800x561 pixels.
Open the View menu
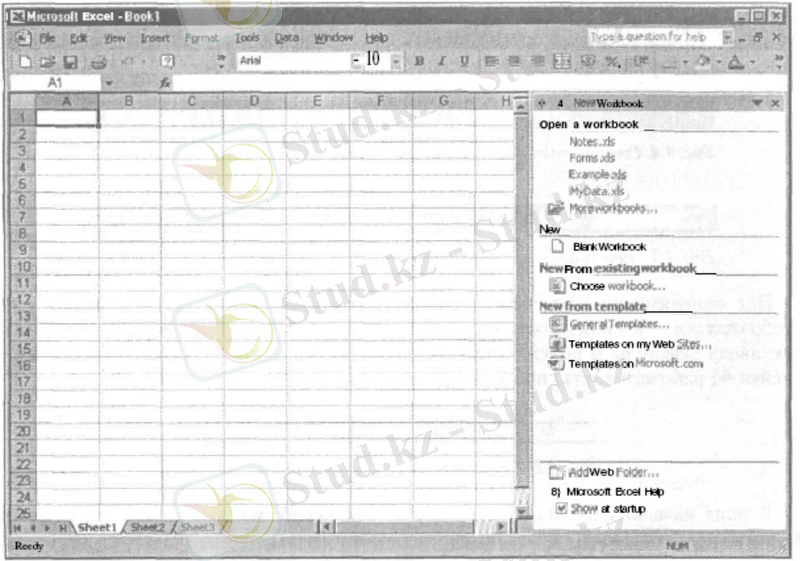pos(115,38)
